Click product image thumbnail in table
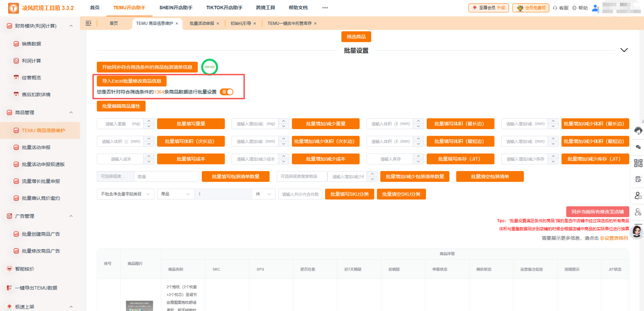The height and width of the screenshot is (311, 644). [139, 306]
